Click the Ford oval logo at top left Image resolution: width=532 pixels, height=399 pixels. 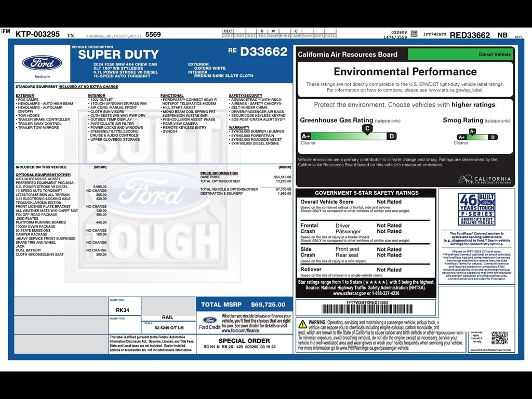point(42,63)
